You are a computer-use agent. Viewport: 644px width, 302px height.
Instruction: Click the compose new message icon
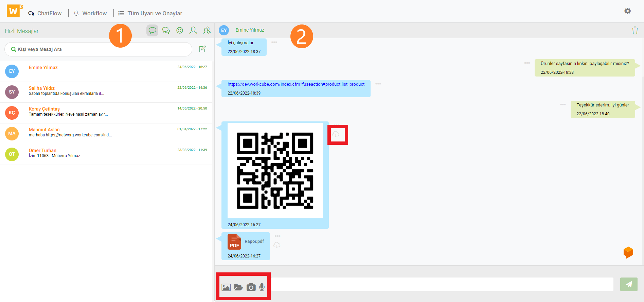coord(202,49)
